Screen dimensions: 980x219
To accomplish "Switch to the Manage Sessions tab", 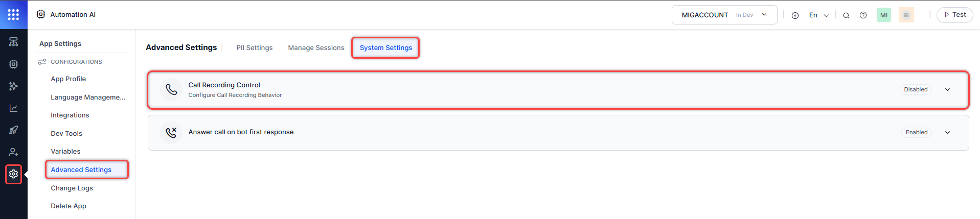I will (x=316, y=48).
